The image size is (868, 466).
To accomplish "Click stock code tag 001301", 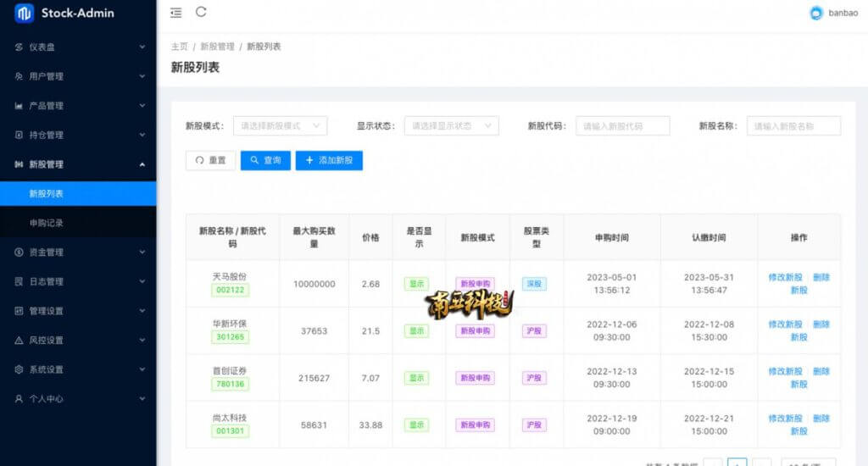I will [231, 431].
